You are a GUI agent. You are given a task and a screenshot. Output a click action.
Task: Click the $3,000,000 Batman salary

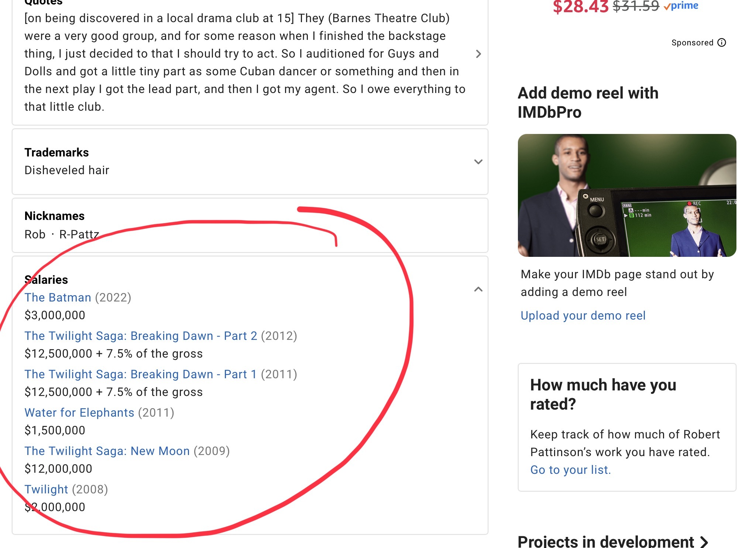coord(55,315)
